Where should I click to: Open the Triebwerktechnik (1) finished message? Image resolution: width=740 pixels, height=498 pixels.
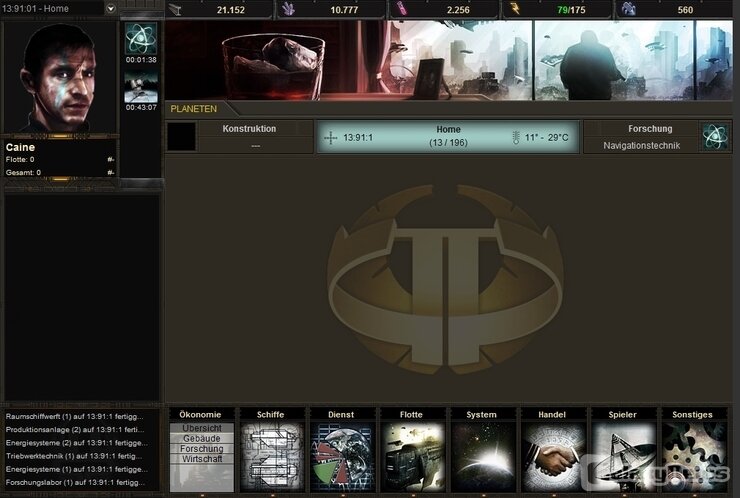74,456
